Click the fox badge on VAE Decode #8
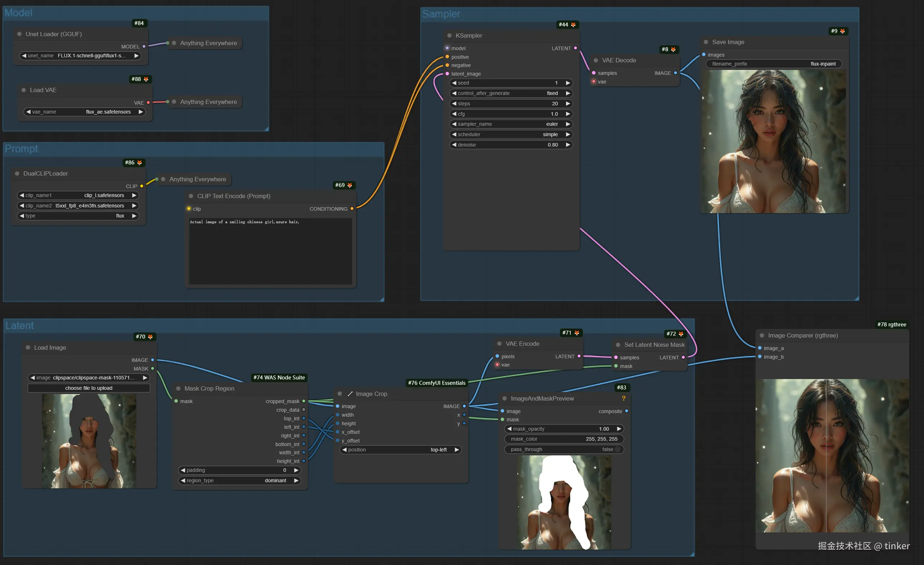The image size is (924, 565). coord(673,49)
